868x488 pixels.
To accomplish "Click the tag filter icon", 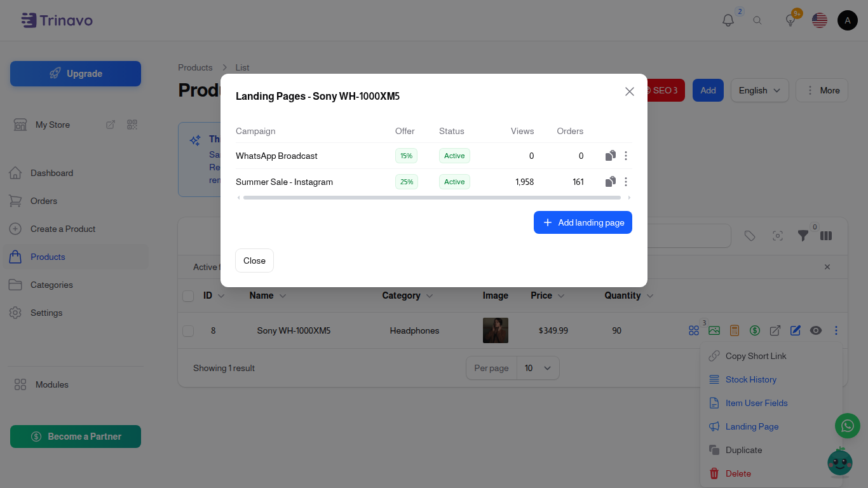I will (750, 236).
